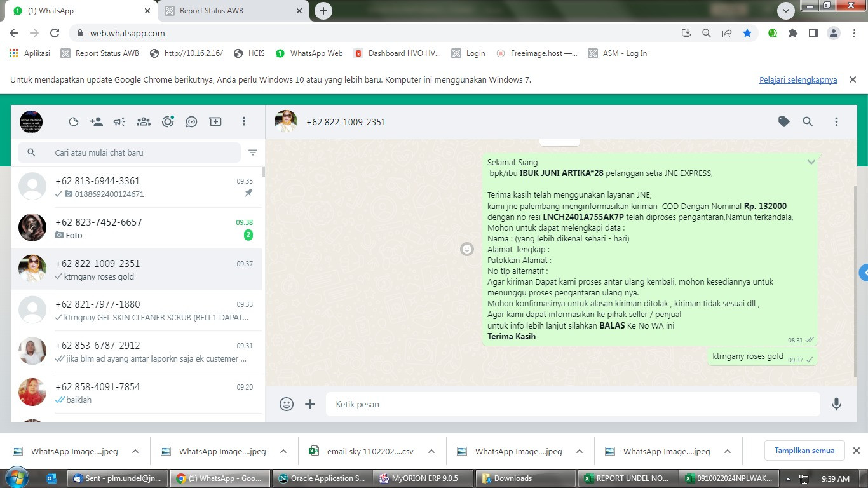868x488 pixels.
Task: Open a new browser tab
Action: [x=323, y=11]
